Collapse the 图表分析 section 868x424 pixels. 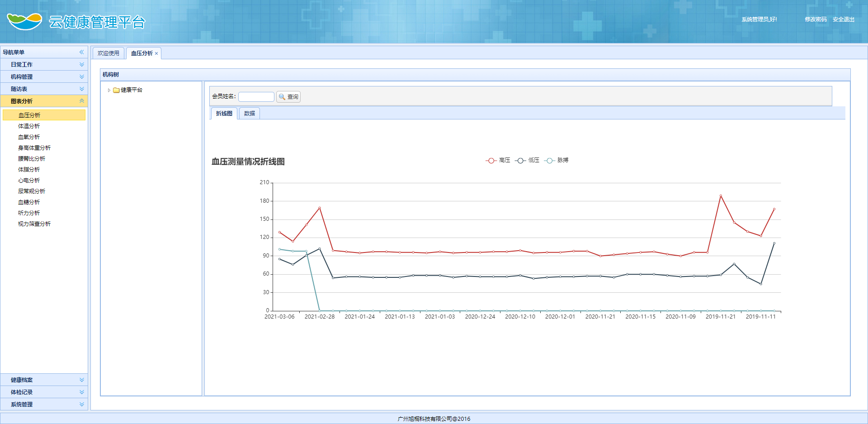coord(44,101)
